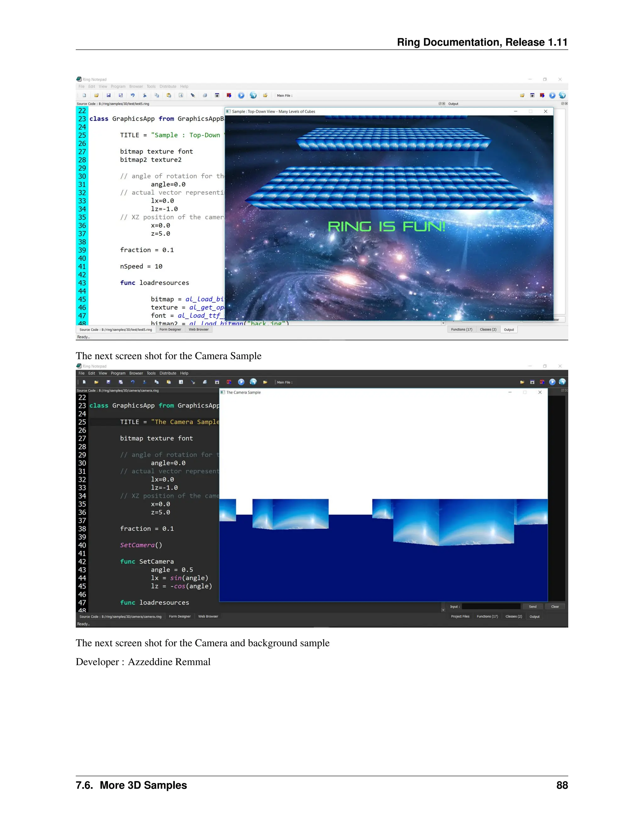Screen dimensions: 644x833
Task: Click the globe web-run icon in dark toolbar
Action: click(x=253, y=382)
